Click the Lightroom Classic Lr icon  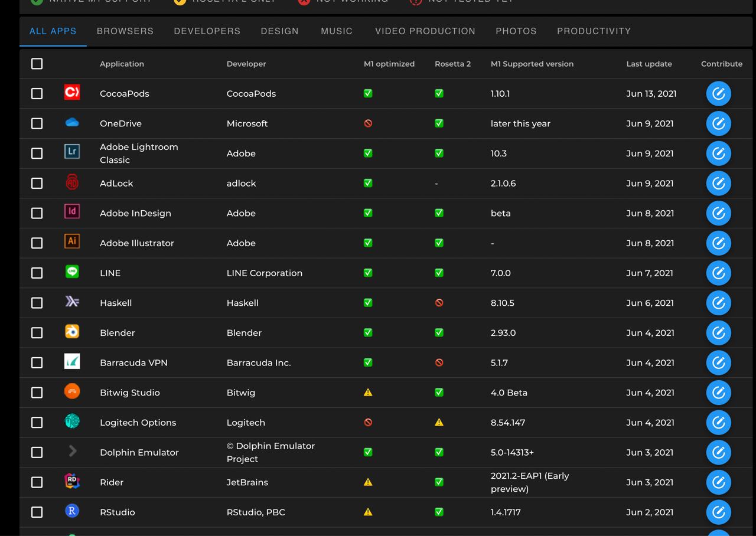[72, 152]
